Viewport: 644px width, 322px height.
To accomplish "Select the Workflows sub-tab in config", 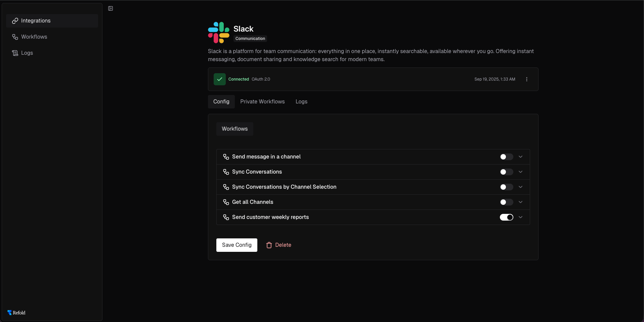I will point(235,129).
